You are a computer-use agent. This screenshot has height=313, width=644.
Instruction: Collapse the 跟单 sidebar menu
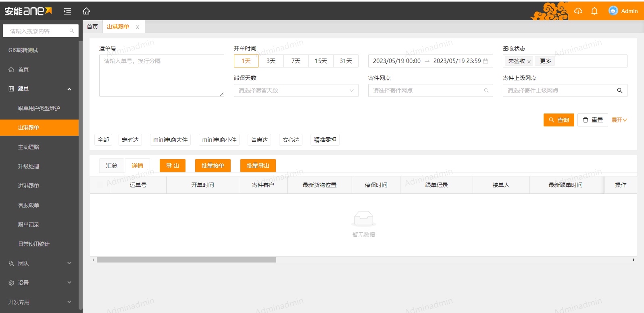pyautogui.click(x=40, y=89)
